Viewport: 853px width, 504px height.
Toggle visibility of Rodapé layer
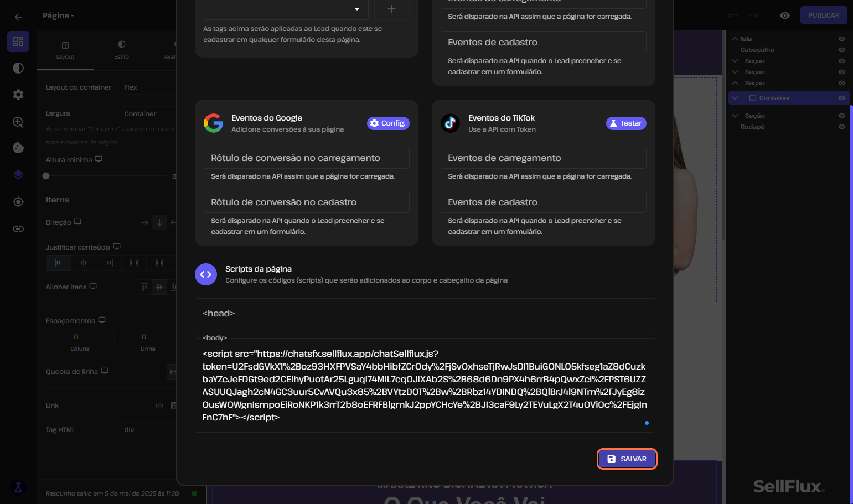click(x=842, y=127)
